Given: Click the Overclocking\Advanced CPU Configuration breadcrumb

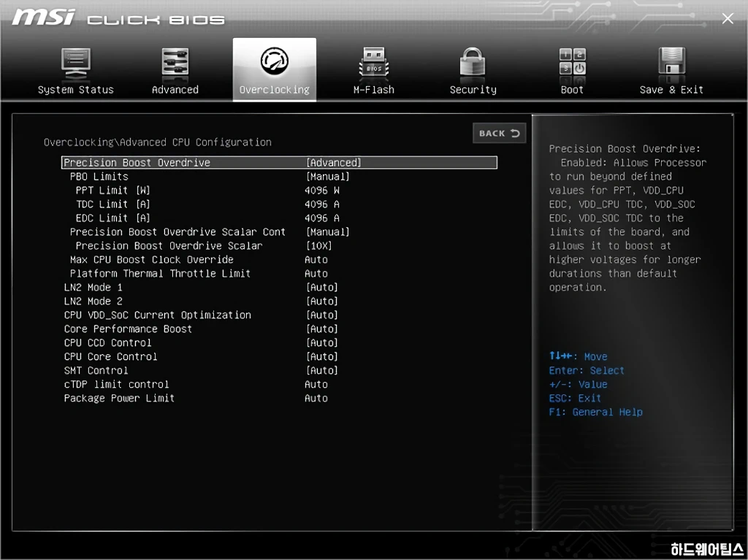Looking at the screenshot, I should [x=158, y=142].
